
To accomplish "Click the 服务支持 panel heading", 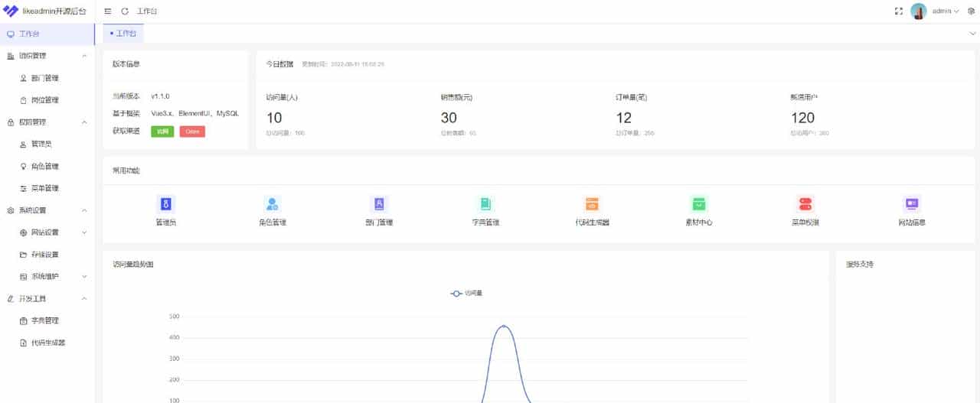I will [x=860, y=265].
